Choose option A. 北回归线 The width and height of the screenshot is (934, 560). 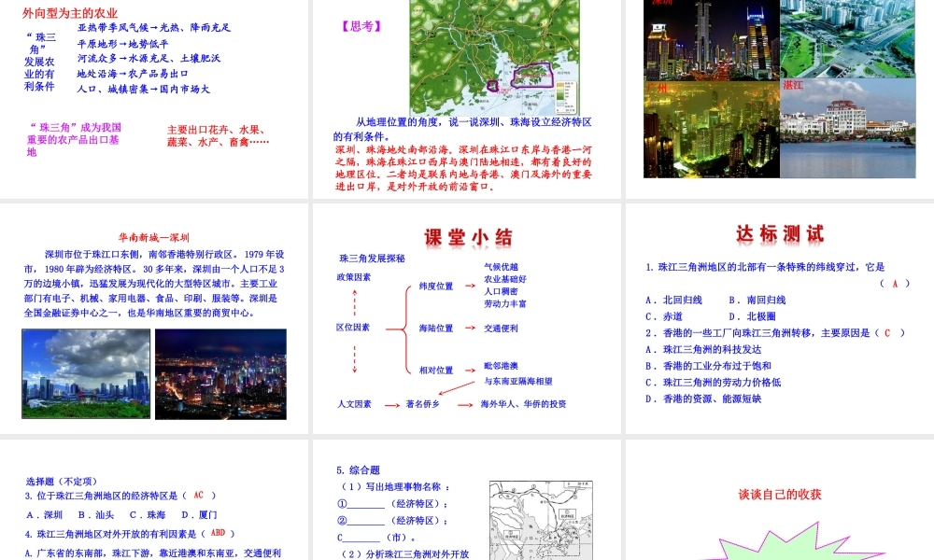pos(673,300)
